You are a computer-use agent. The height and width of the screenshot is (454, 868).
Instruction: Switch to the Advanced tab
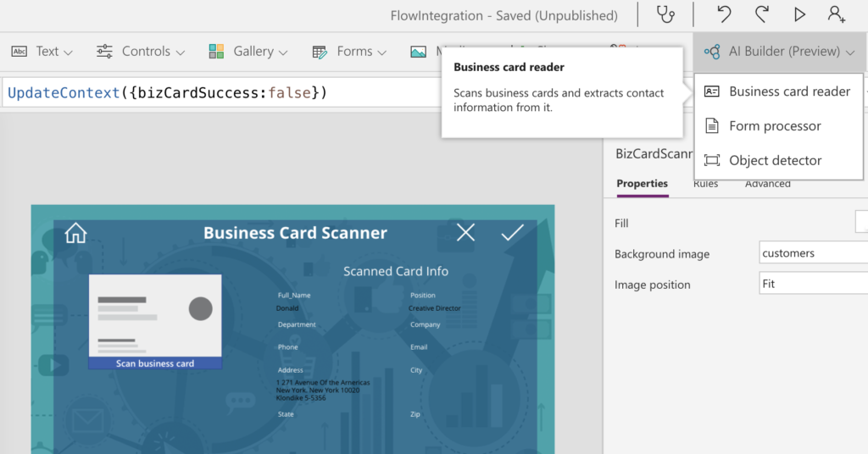pyautogui.click(x=768, y=184)
